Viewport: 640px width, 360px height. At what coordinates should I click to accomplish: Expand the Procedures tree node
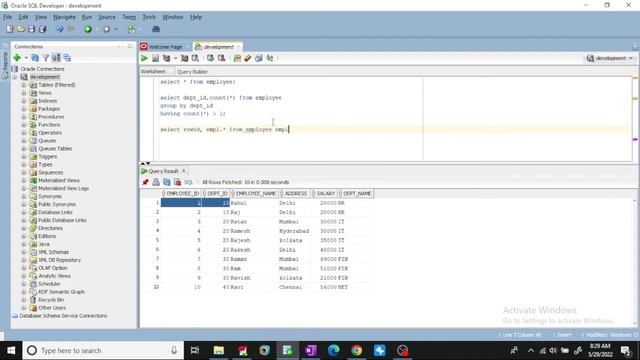click(x=24, y=117)
